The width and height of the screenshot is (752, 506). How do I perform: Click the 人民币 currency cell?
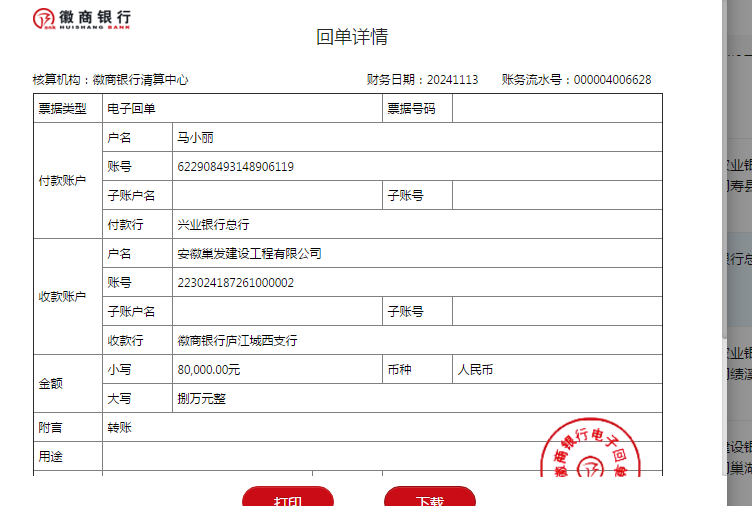(475, 370)
